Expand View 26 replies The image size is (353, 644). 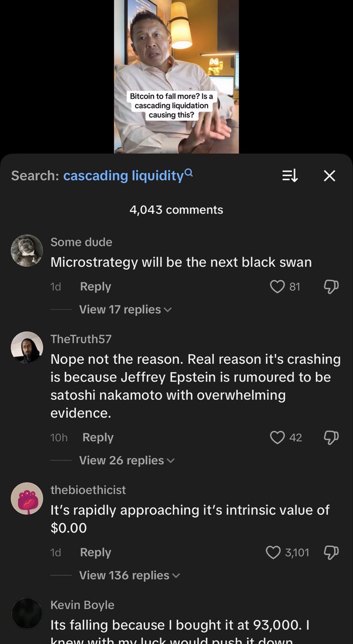click(x=127, y=460)
